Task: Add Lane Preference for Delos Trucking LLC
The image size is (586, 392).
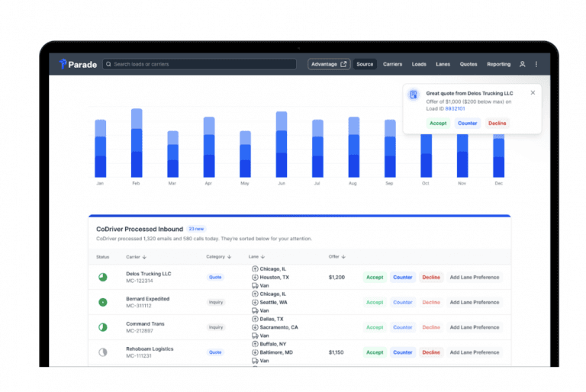Action: pyautogui.click(x=475, y=278)
